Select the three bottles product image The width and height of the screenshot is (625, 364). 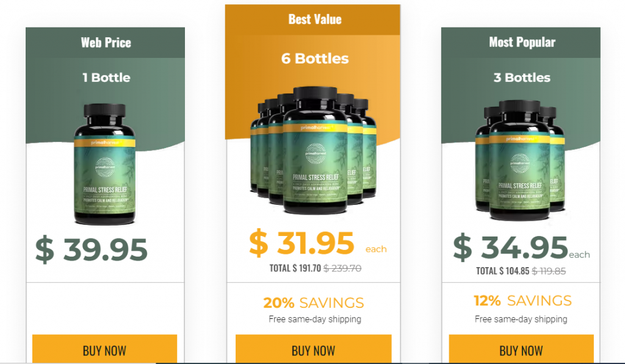tap(520, 160)
